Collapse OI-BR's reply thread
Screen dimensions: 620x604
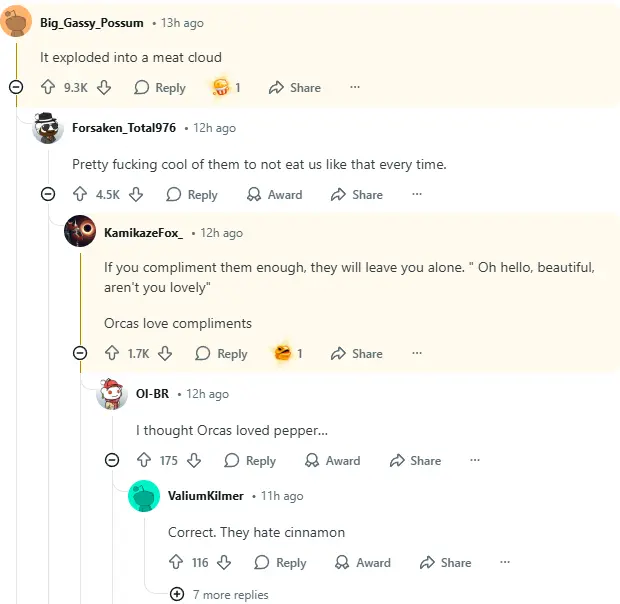tap(112, 461)
